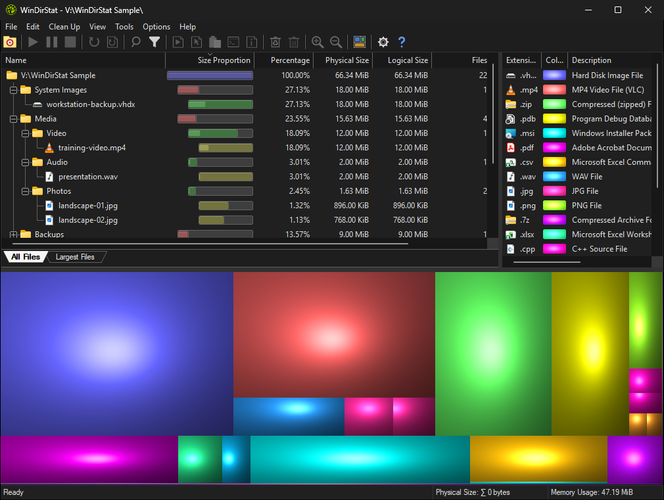Select presentation.wav in the tree
This screenshot has width=664, height=500.
tap(88, 177)
